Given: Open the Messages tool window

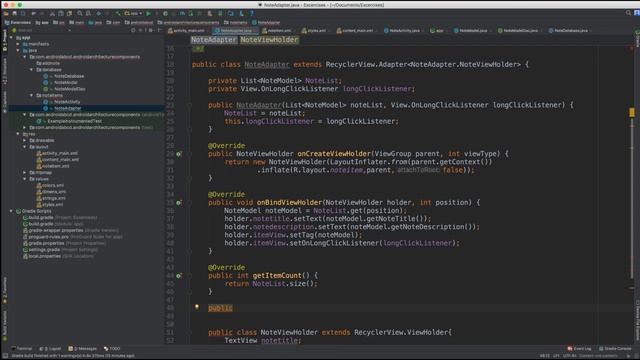Looking at the screenshot, I should (x=82, y=349).
